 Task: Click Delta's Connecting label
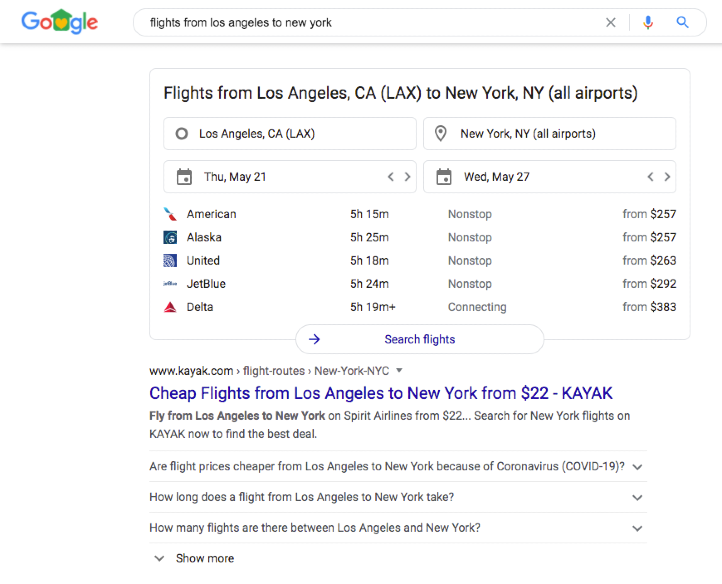coord(477,307)
